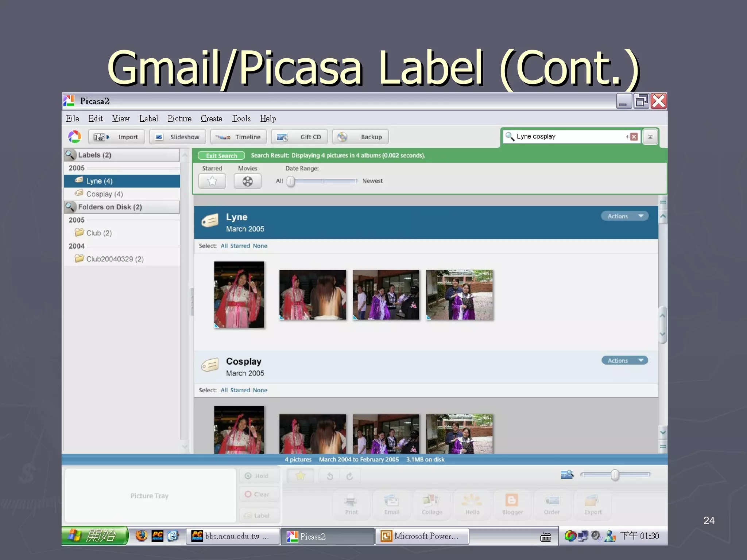
Task: Click scroll down arrow in photo pane
Action: pos(663,433)
